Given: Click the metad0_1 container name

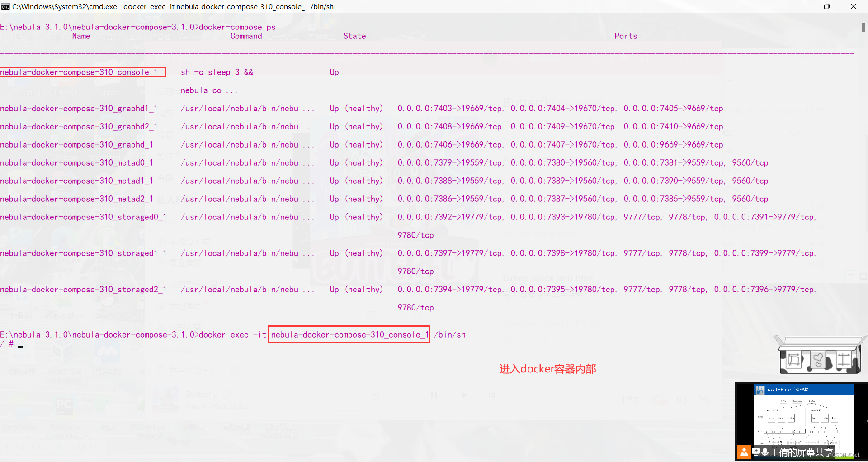Looking at the screenshot, I should (76, 162).
